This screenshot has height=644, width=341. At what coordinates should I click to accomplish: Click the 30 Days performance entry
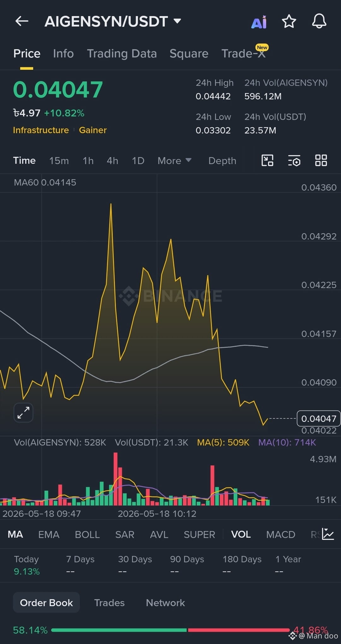135,565
